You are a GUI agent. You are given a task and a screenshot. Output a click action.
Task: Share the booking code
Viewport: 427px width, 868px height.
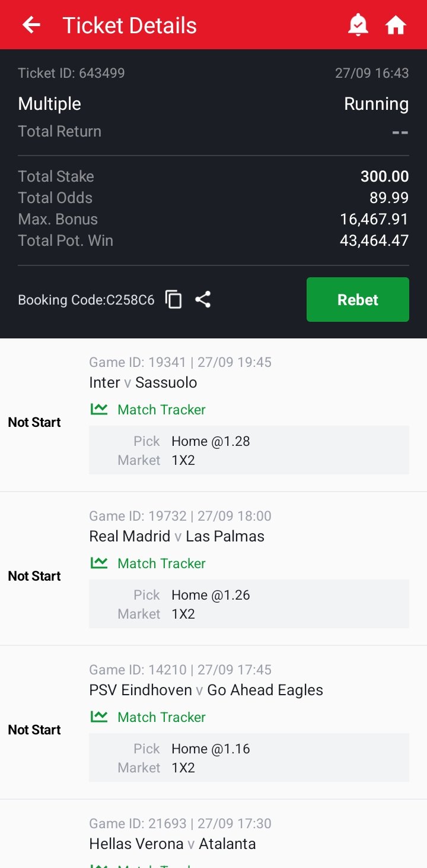(x=203, y=300)
